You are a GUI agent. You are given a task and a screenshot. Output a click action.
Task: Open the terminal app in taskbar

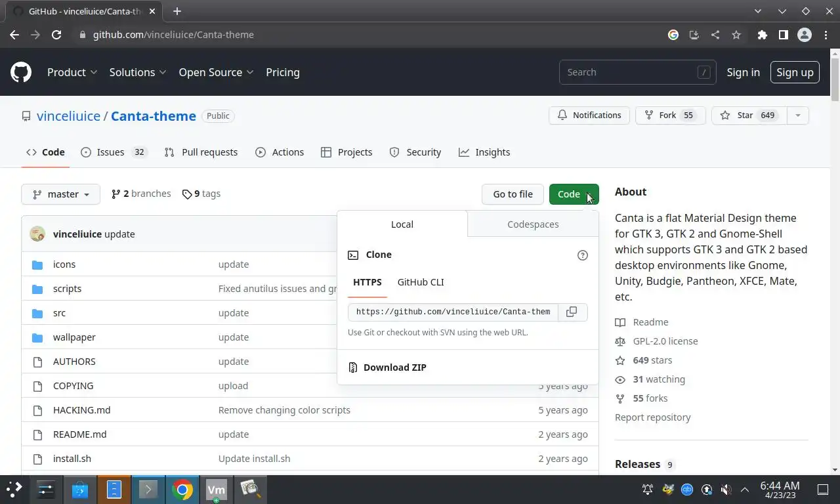coord(148,490)
